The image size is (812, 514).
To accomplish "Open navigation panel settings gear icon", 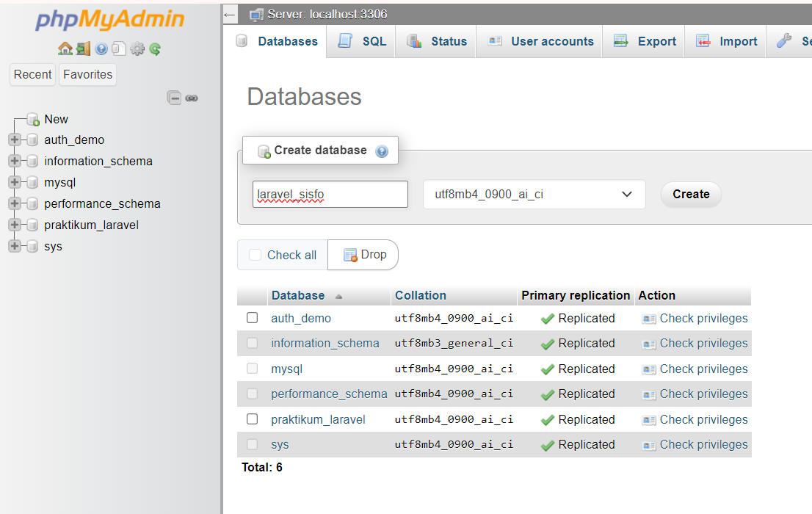I will [x=137, y=48].
